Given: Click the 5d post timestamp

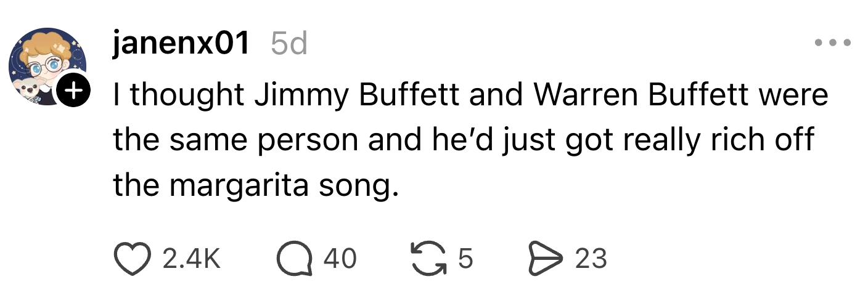Looking at the screenshot, I should coord(289,43).
